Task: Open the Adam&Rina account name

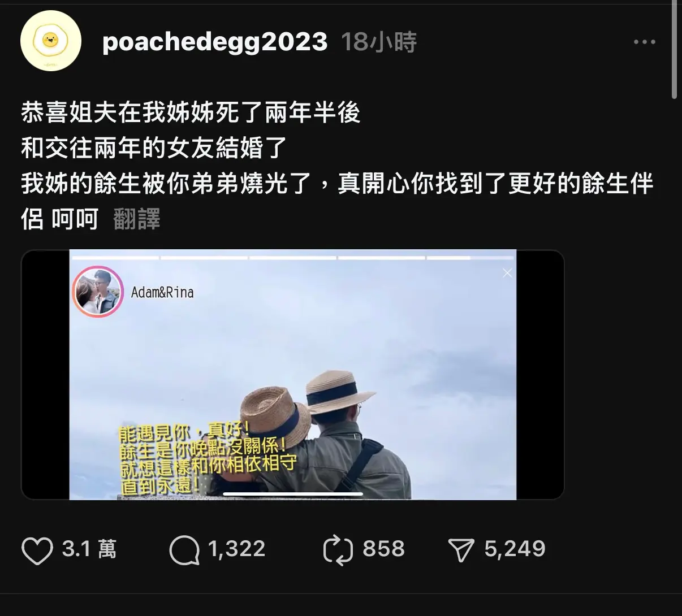Action: (162, 292)
